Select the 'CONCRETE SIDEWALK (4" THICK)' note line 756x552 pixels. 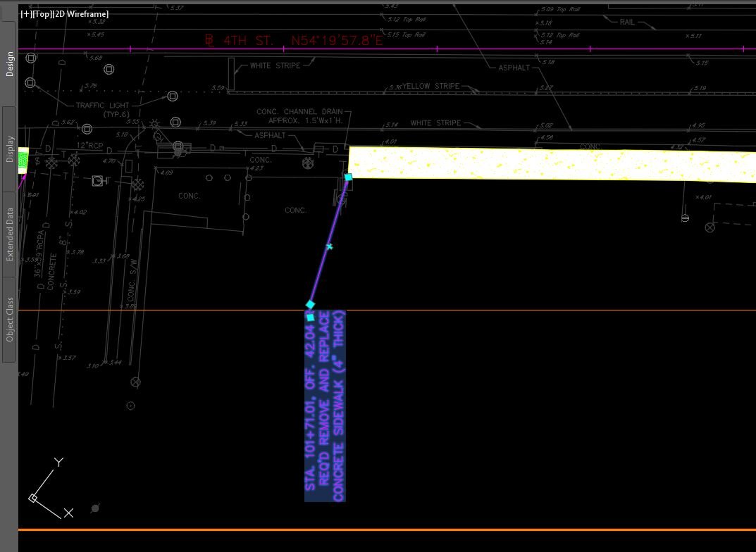(338, 406)
